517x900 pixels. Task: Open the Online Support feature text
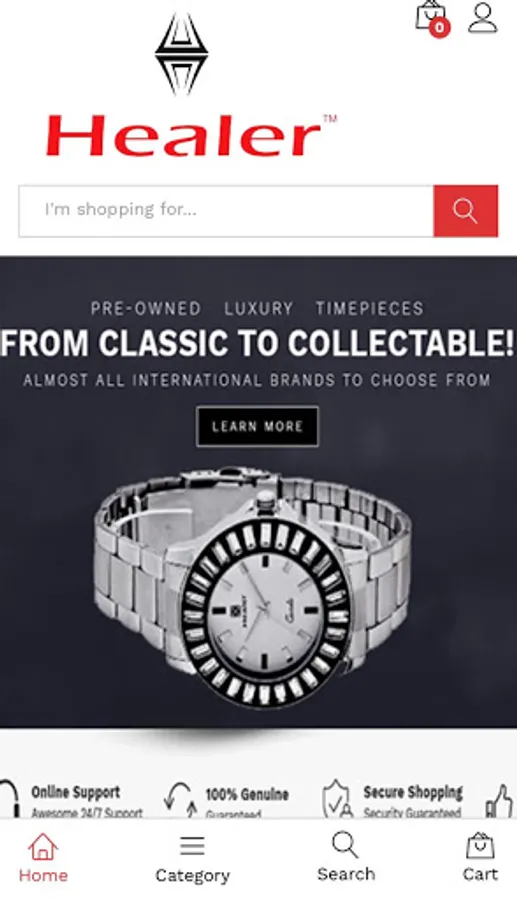[86, 801]
